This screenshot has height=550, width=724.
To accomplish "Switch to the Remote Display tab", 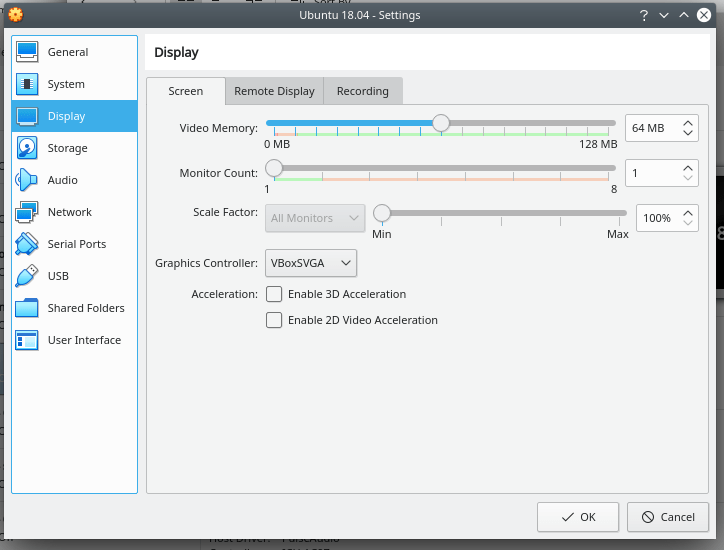I will coord(274,91).
